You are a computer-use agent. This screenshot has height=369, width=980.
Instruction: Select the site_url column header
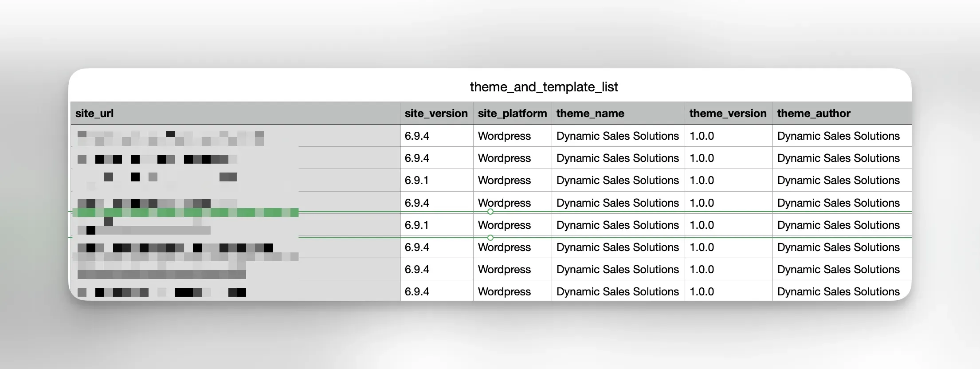(235, 113)
